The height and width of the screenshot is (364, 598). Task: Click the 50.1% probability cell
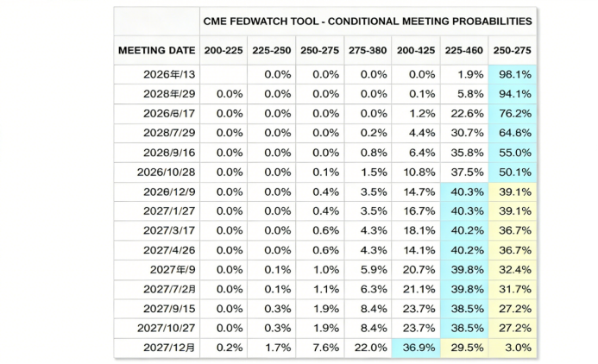pyautogui.click(x=513, y=171)
